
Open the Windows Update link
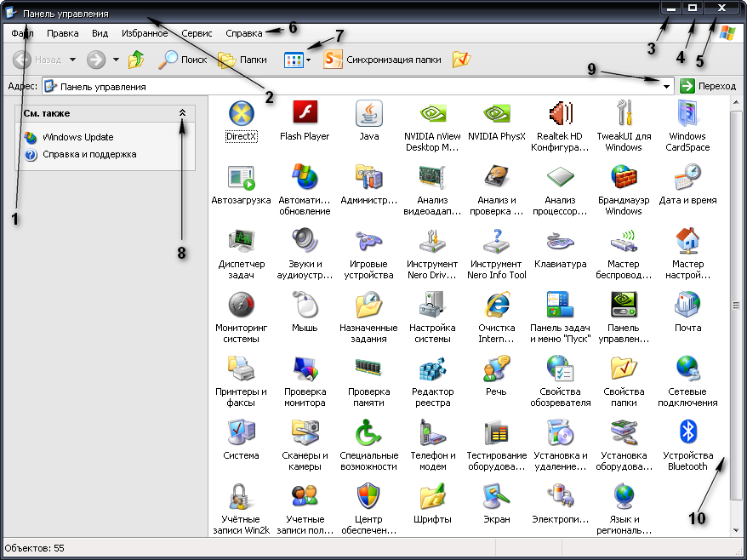[x=78, y=137]
